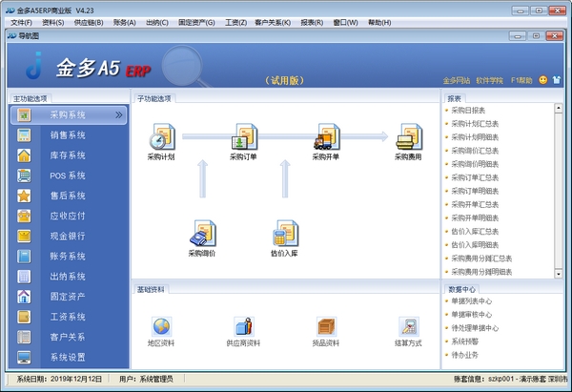Click report list scrollbar up arrow
The image size is (572, 392).
[x=559, y=108]
